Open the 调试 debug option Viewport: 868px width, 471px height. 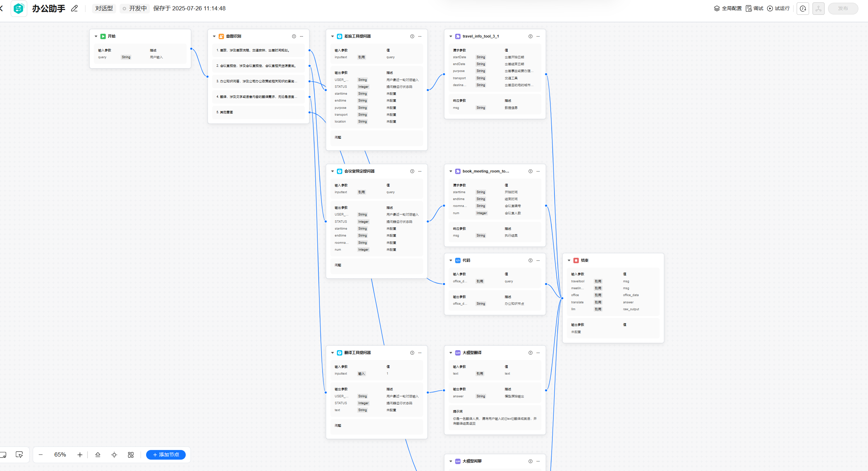755,8
